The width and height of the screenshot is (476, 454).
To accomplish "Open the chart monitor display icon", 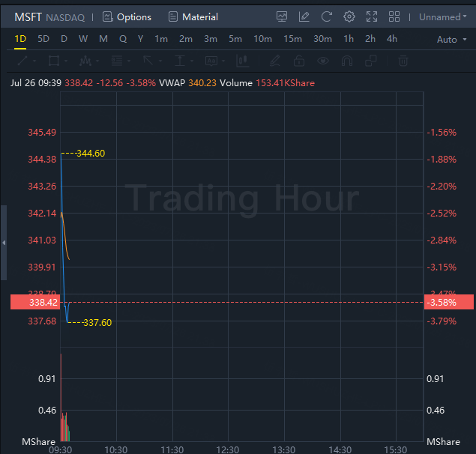I will click(x=282, y=16).
